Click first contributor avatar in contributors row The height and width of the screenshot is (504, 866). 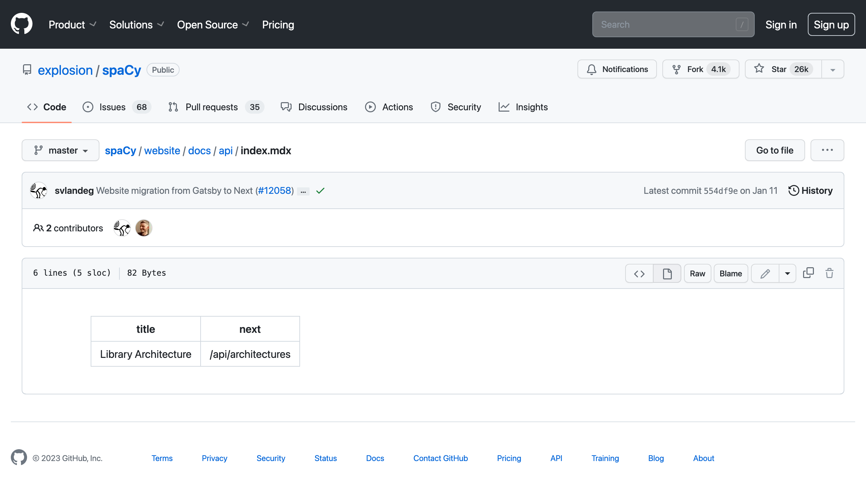pos(122,228)
